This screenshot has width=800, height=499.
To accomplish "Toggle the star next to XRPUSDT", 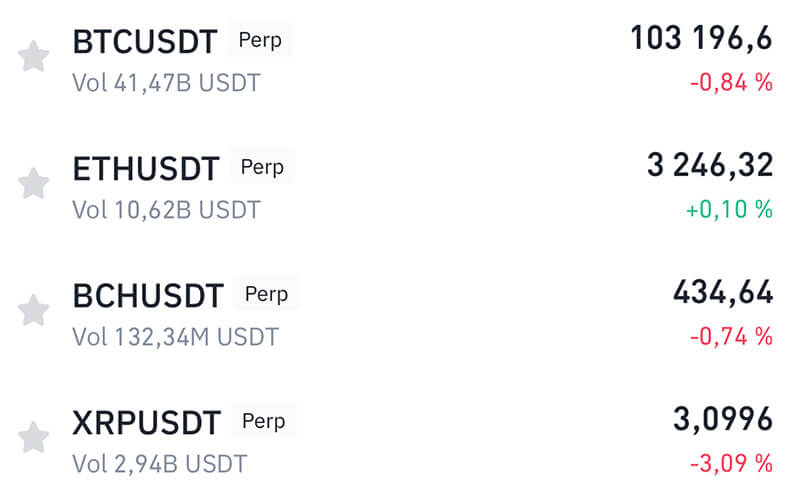I will [34, 437].
